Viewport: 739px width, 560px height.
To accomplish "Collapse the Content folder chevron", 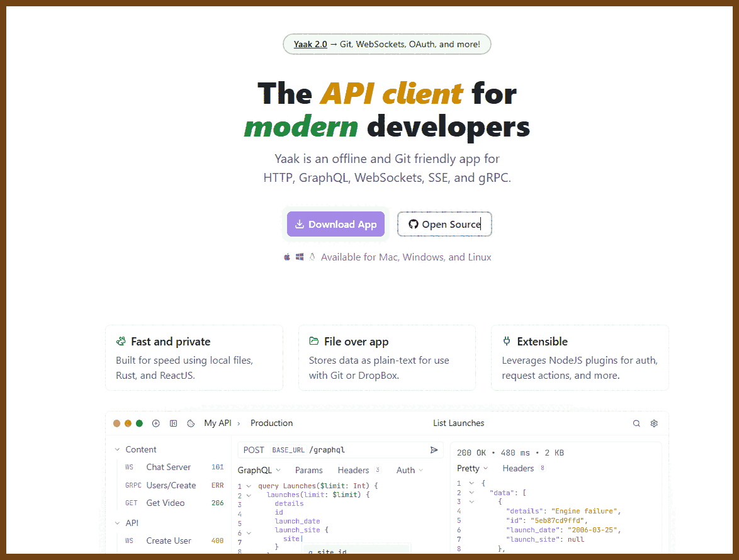I will click(117, 450).
